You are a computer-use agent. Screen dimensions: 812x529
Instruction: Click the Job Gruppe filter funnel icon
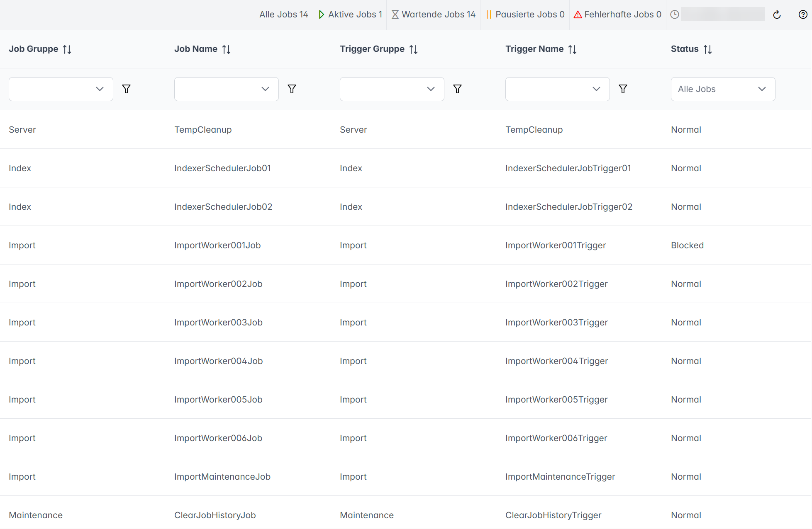(127, 89)
